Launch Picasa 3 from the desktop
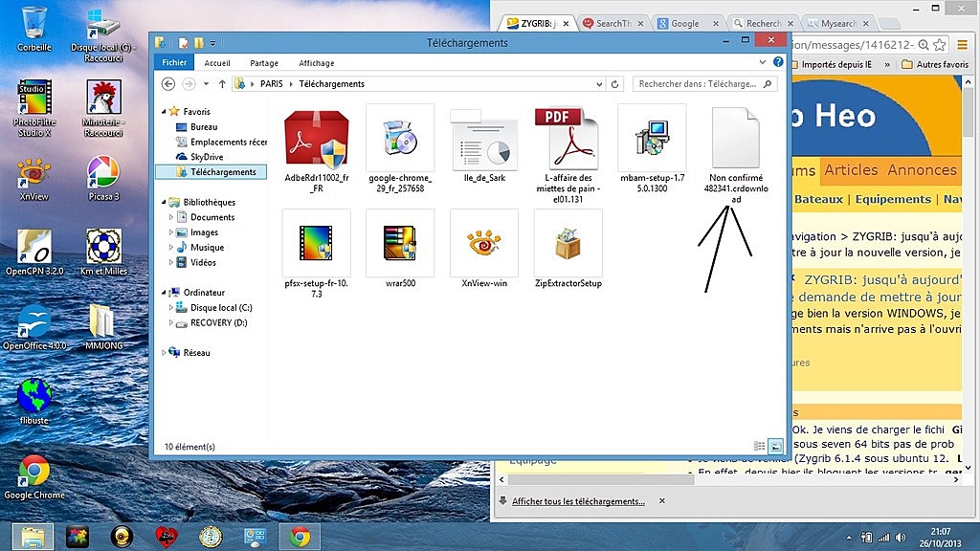This screenshot has width=980, height=551. pyautogui.click(x=103, y=179)
